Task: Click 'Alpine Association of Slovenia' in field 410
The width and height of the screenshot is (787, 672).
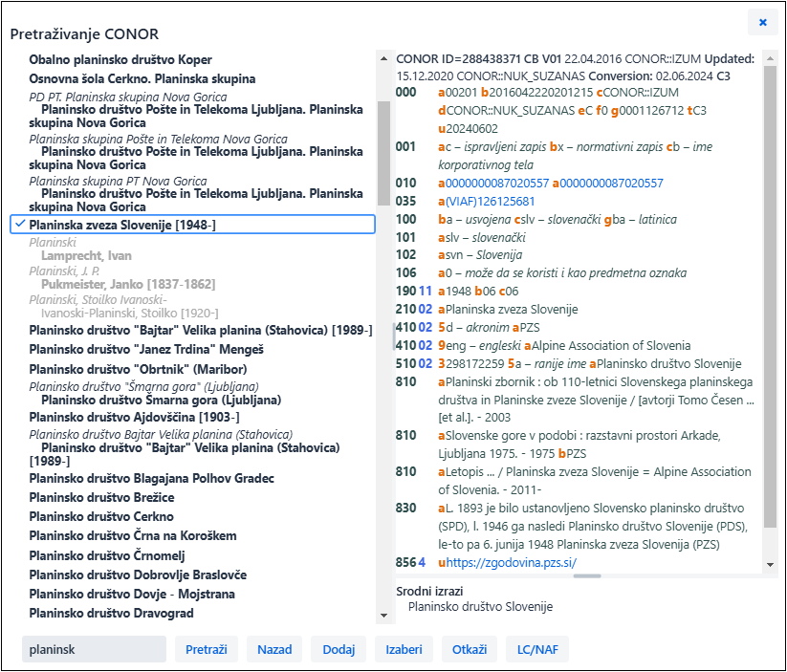Action: (x=611, y=345)
